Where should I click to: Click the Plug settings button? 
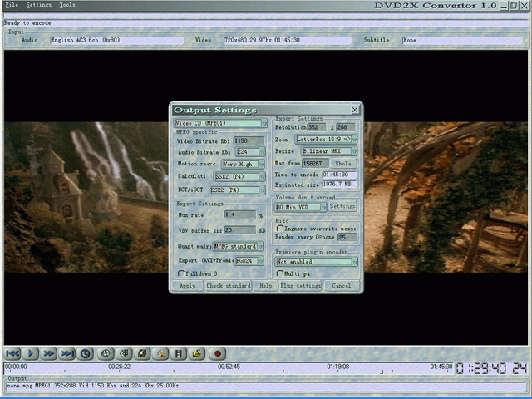pos(300,286)
